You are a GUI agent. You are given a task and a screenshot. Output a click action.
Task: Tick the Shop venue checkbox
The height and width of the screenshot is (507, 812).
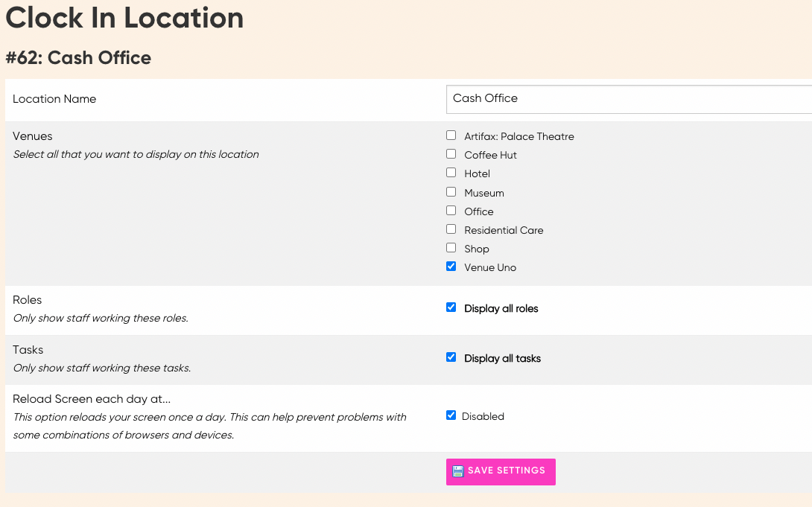(451, 248)
